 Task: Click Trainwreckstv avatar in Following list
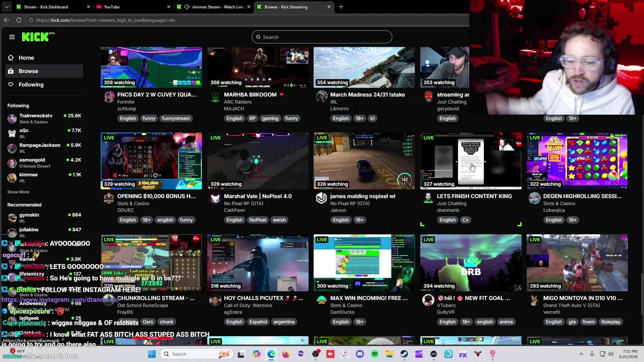(12, 119)
